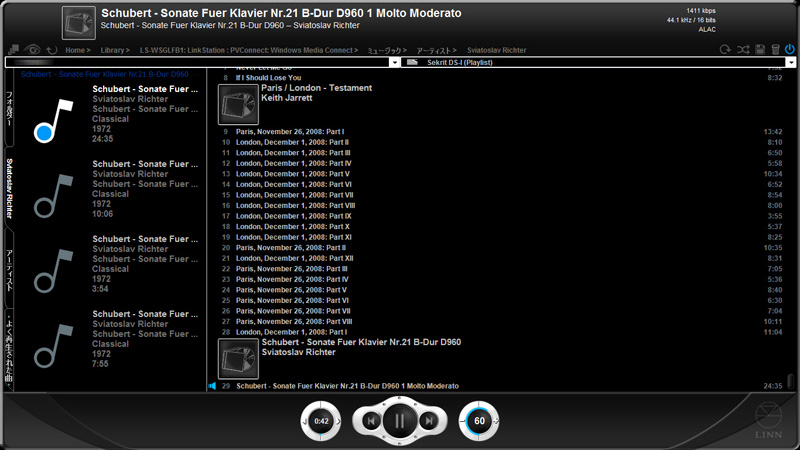Go back to the previous track
This screenshot has height=450, width=800.
(370, 421)
